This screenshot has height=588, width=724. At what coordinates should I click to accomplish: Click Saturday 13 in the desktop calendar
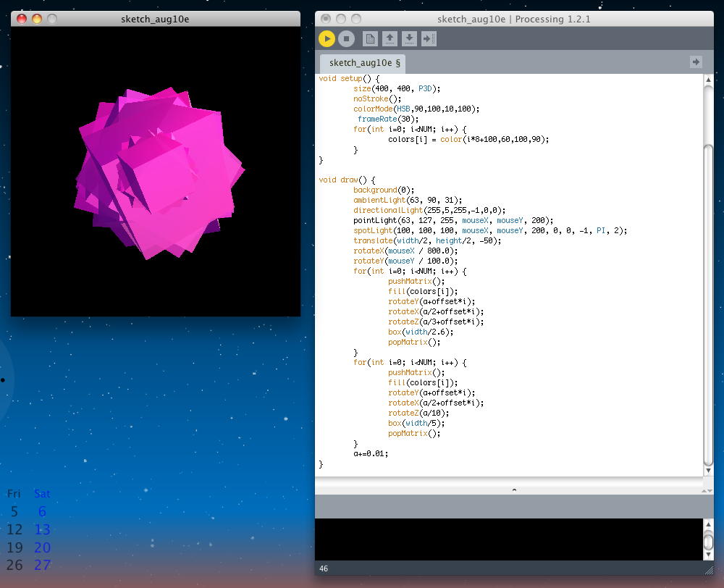pyautogui.click(x=43, y=529)
